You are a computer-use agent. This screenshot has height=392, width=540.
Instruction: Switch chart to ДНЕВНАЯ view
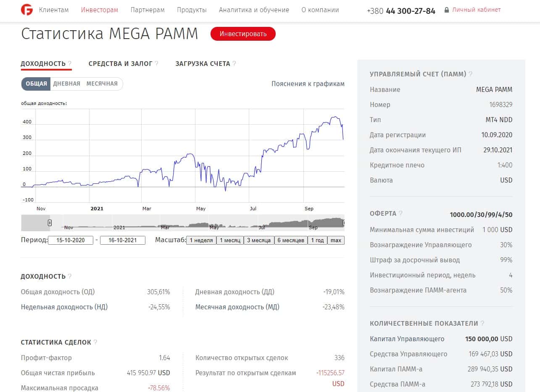[x=66, y=84]
